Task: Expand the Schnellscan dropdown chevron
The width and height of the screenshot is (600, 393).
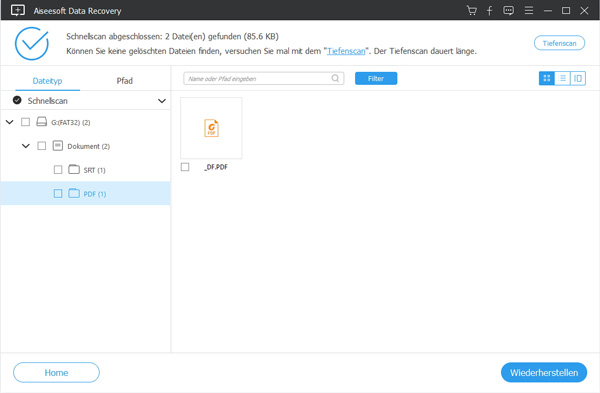Action: [x=162, y=101]
